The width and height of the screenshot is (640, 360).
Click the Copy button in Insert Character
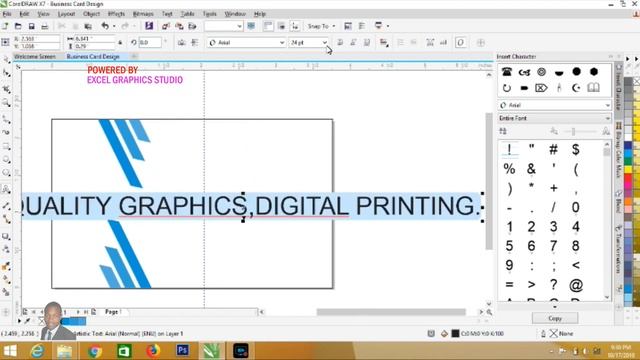[x=555, y=318]
